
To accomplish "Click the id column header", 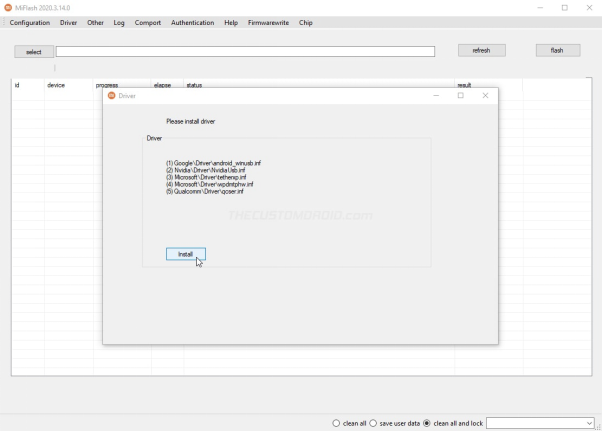I will [x=28, y=85].
